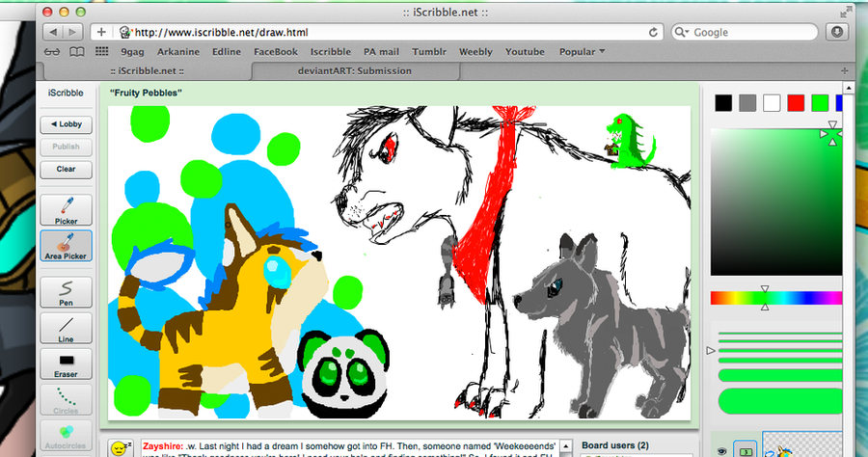The height and width of the screenshot is (457, 868).
Task: Click the chat scrollbar up arrow
Action: click(566, 446)
